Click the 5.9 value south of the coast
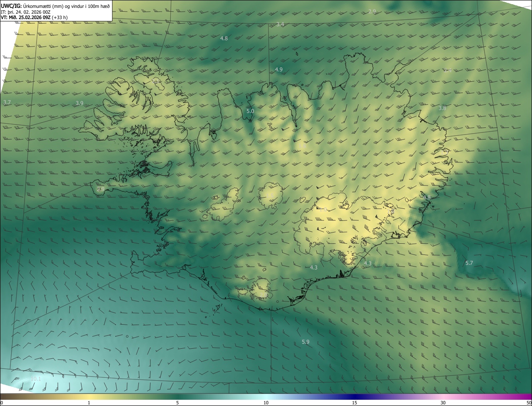 [x=305, y=342]
